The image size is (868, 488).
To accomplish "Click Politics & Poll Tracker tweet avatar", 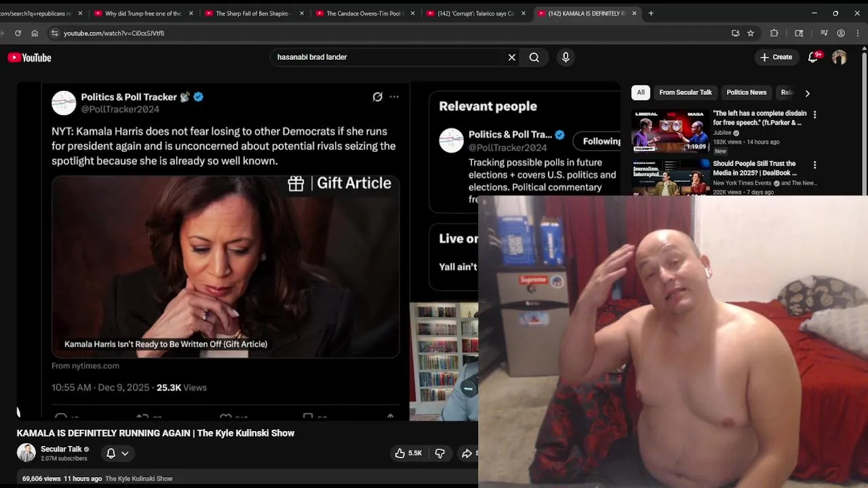I will point(64,103).
